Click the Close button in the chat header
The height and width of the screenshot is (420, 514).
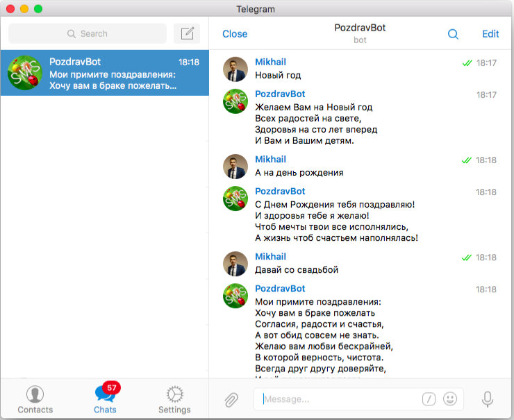click(x=235, y=34)
